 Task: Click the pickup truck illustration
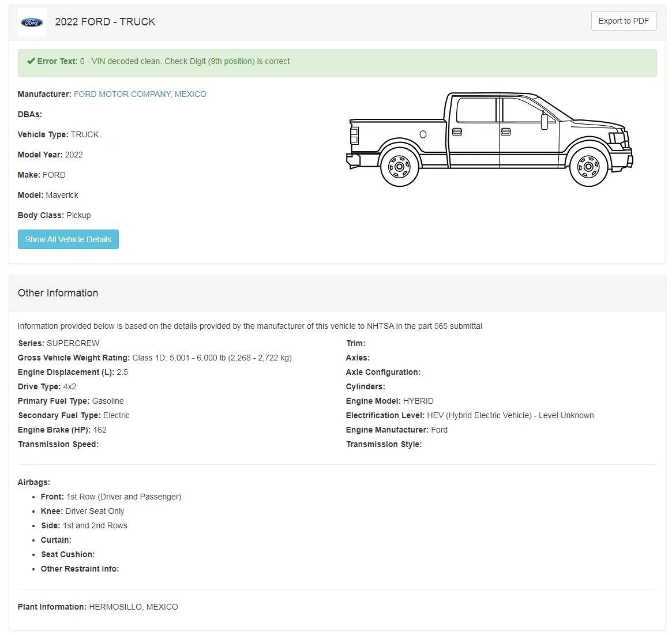click(489, 140)
